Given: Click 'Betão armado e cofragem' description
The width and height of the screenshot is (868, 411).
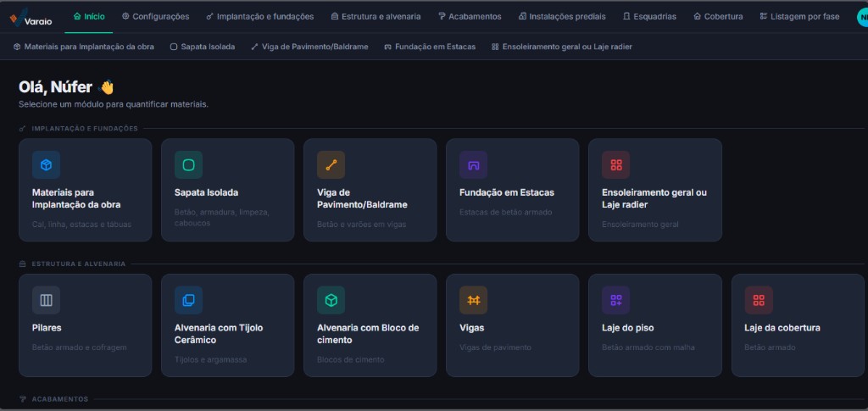Looking at the screenshot, I should point(79,348).
